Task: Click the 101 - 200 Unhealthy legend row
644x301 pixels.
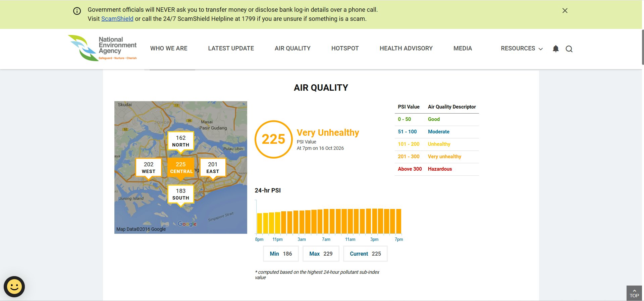Action: click(x=437, y=144)
